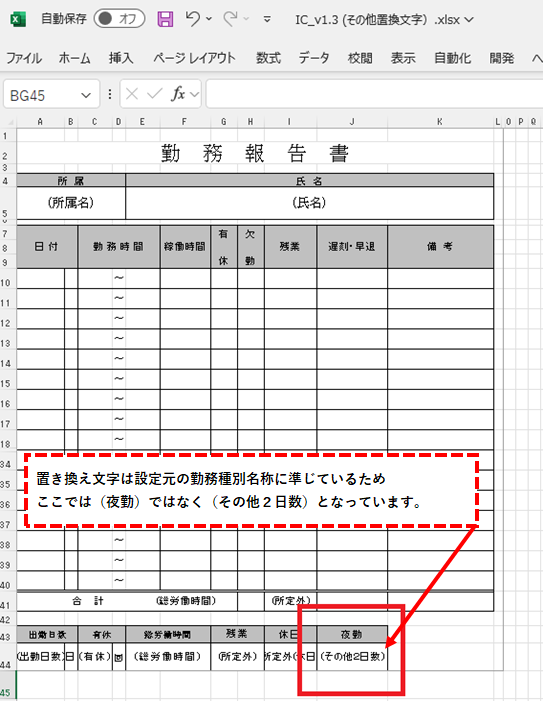The width and height of the screenshot is (543, 701).
Task: Select the (その他2日数) cell
Action: click(352, 656)
